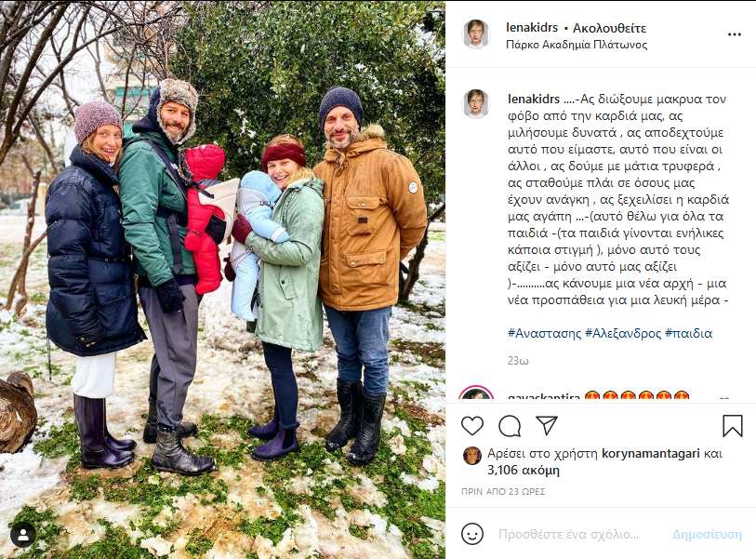Image resolution: width=756 pixels, height=559 pixels.
Task: Open the #Αναστασης hashtag
Action: click(x=544, y=333)
